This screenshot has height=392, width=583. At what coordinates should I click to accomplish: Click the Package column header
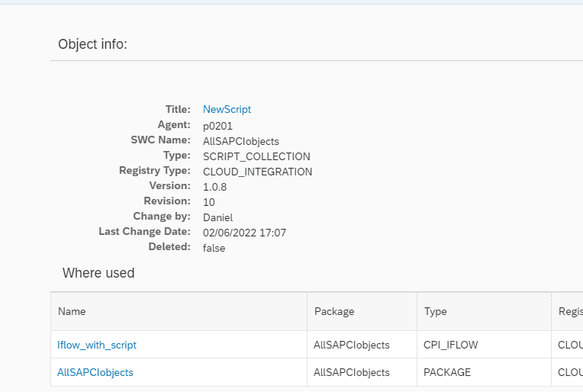362,311
